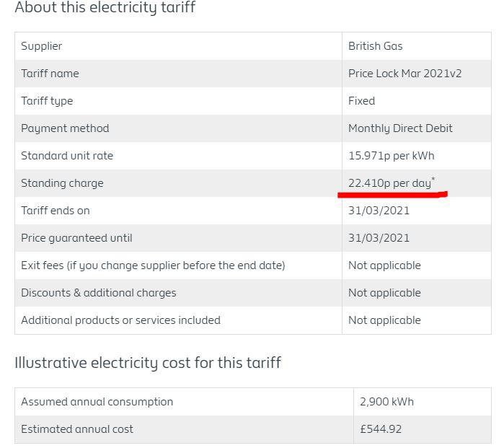Select the Exit fees row label
The height and width of the screenshot is (448, 504).
click(153, 265)
